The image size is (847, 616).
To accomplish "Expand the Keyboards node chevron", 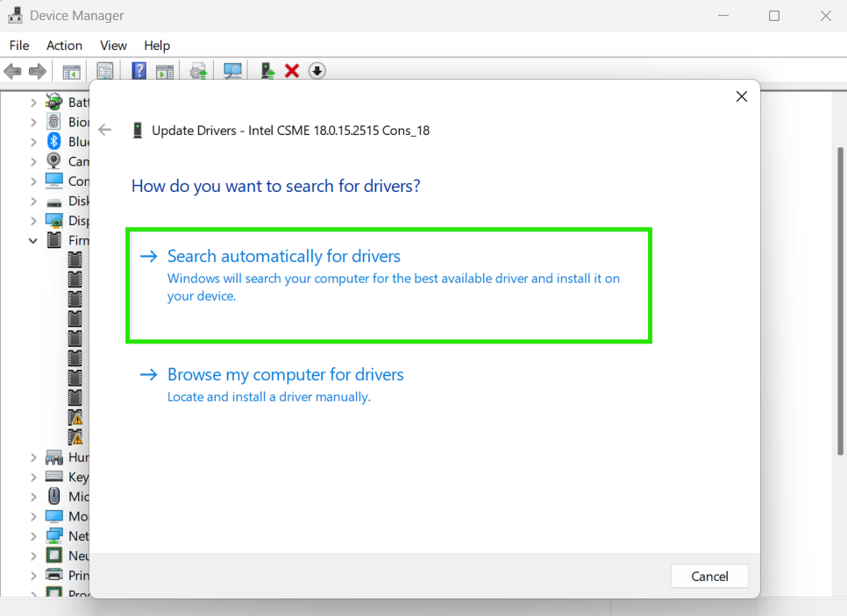I will 33,477.
